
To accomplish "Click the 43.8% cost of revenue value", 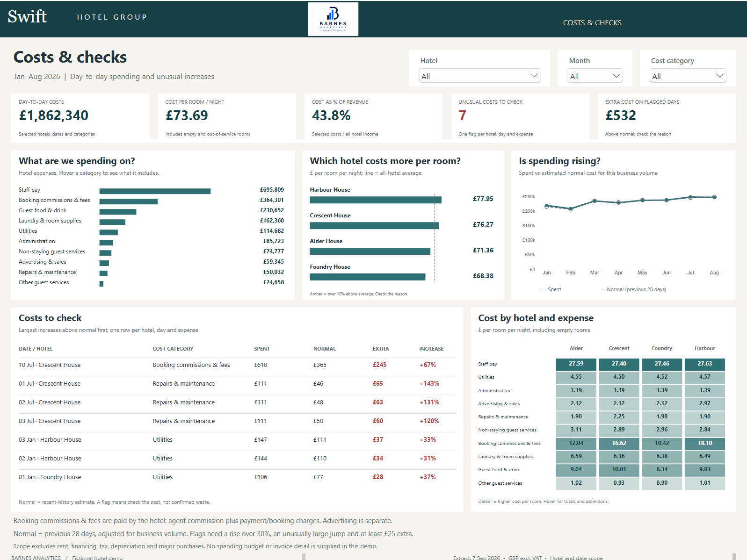I will pyautogui.click(x=331, y=115).
